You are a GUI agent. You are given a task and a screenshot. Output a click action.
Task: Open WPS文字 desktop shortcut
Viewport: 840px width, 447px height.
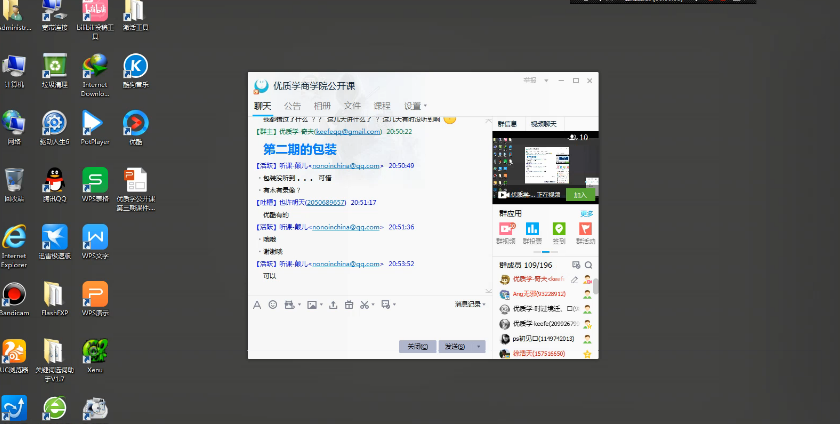pyautogui.click(x=95, y=242)
